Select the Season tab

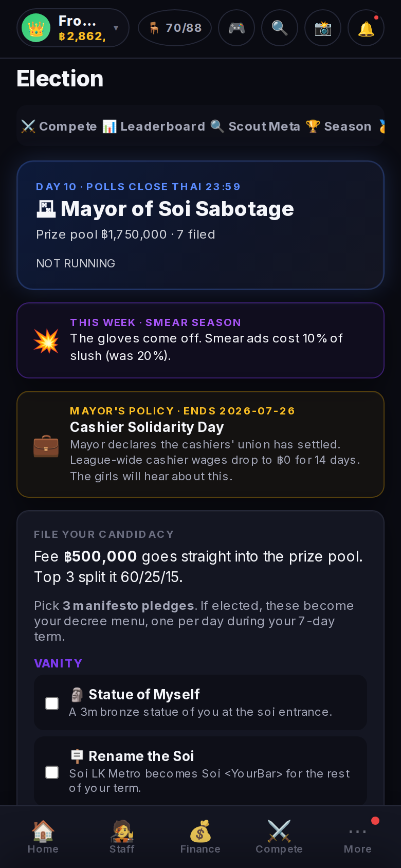click(x=339, y=126)
